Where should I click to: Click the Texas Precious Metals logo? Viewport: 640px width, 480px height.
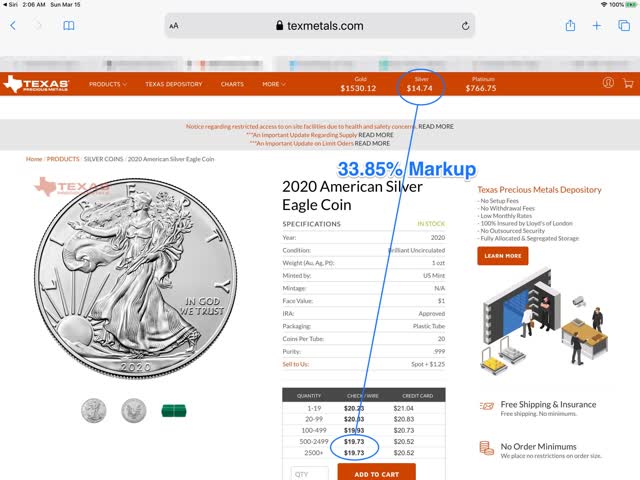point(36,84)
